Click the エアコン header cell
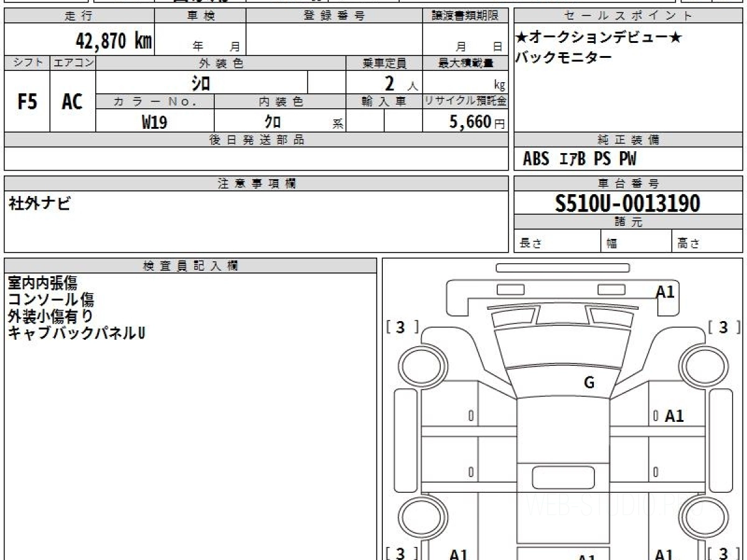 pyautogui.click(x=73, y=63)
